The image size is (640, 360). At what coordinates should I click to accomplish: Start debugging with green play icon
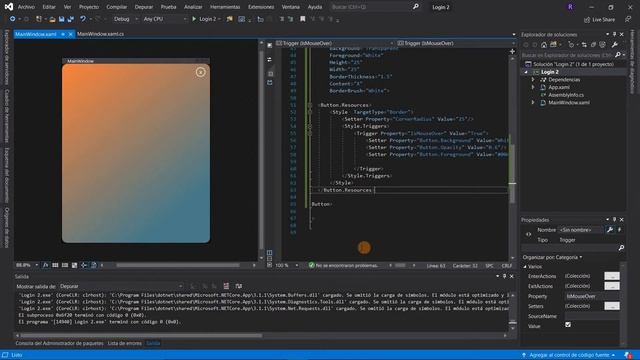[x=194, y=19]
